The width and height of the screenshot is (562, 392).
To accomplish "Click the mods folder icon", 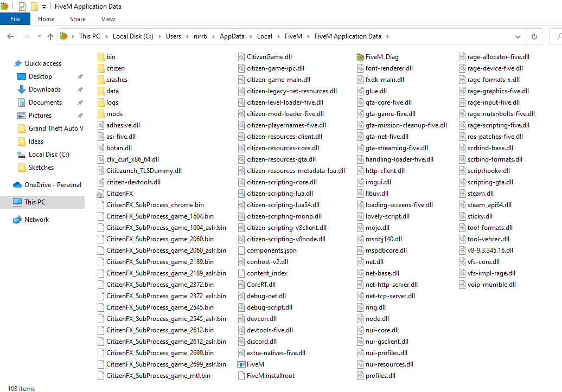I will tap(101, 114).
